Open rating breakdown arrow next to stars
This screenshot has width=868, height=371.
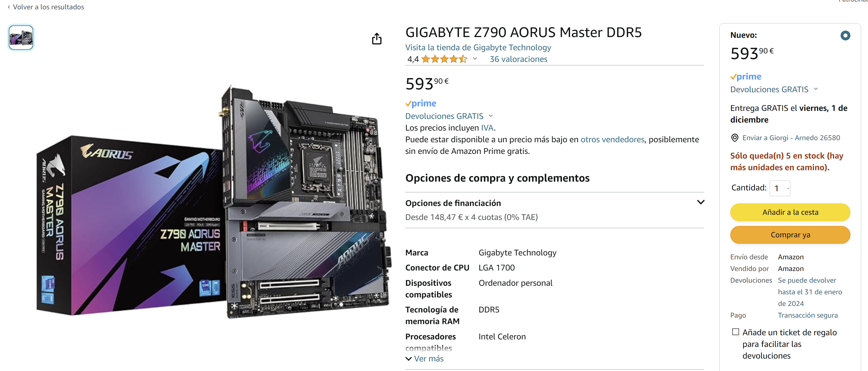click(475, 59)
